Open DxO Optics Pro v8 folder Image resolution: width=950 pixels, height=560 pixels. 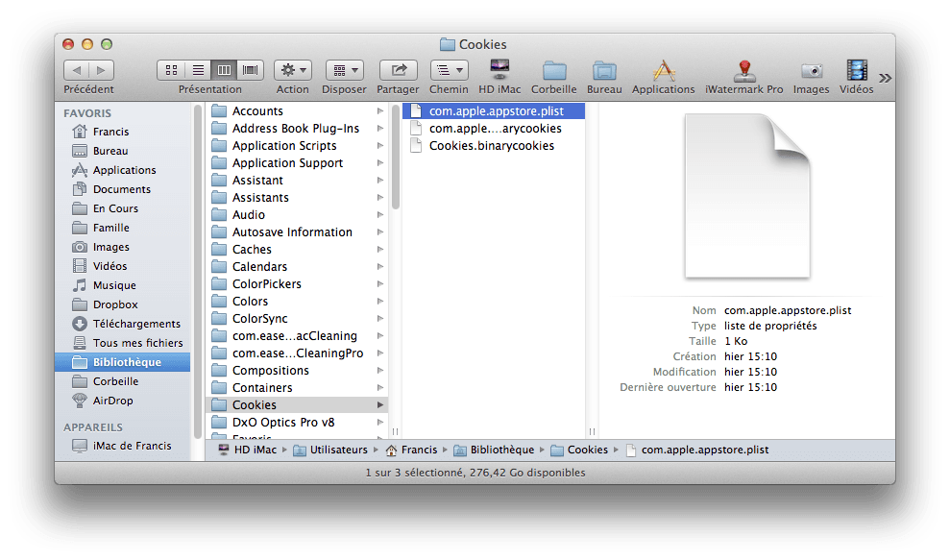point(298,422)
